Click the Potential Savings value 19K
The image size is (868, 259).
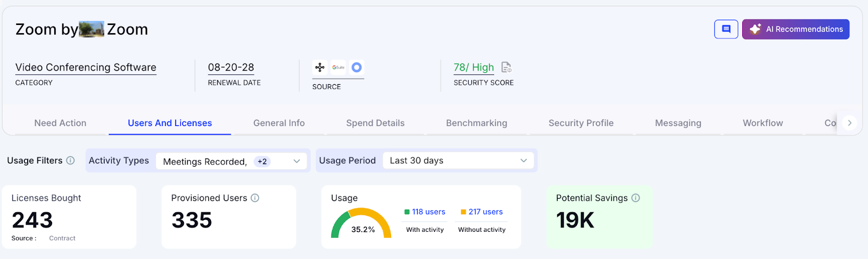[575, 220]
